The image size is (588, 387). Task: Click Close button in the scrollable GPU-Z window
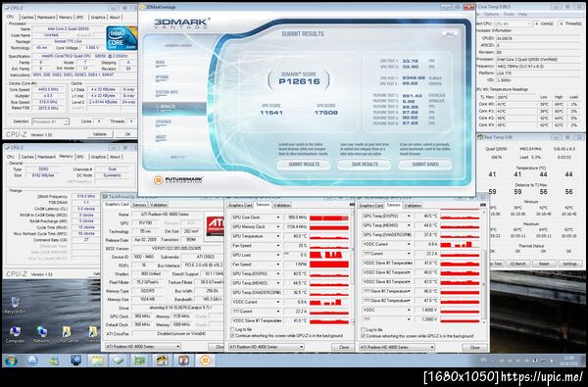pyautogui.click(x=474, y=347)
